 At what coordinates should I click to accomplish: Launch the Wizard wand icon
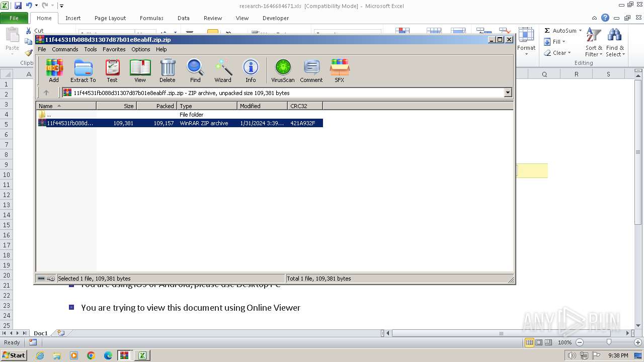click(223, 70)
